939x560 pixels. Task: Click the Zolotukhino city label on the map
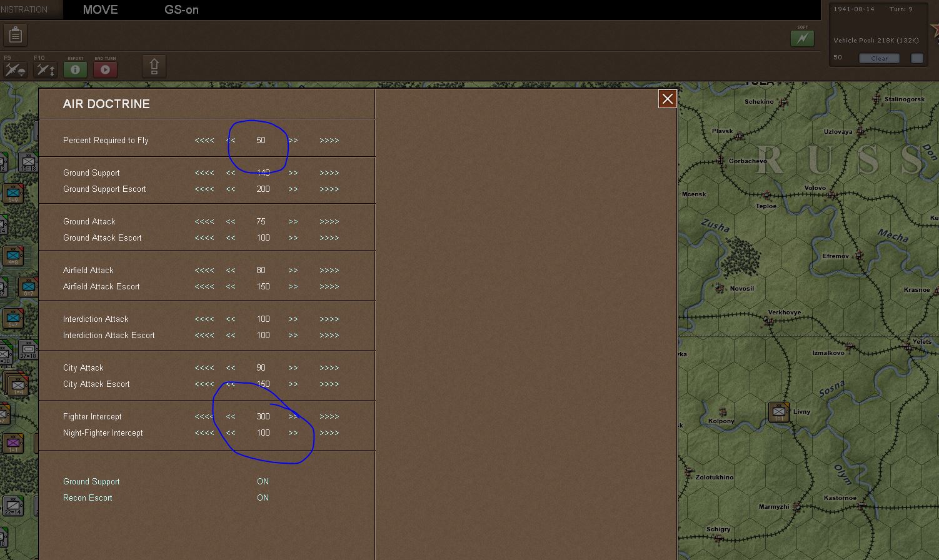(715, 477)
